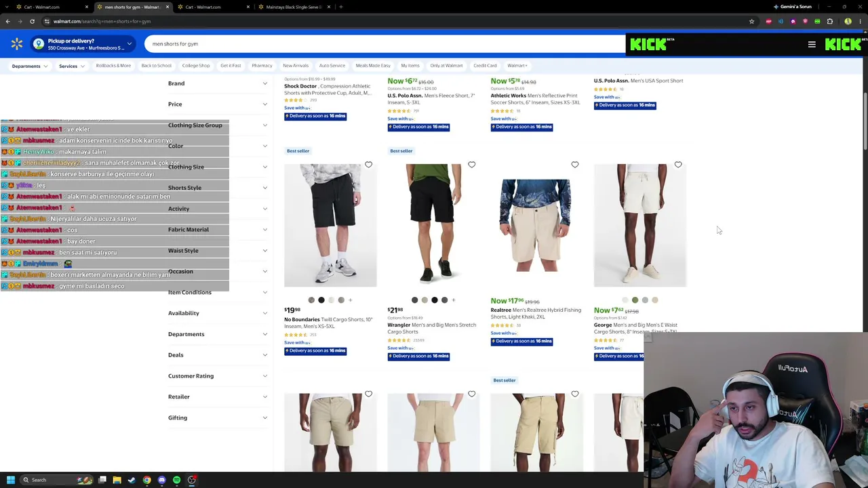Screen dimensions: 868x488
Task: Click the Walmart search field
Action: click(x=384, y=44)
